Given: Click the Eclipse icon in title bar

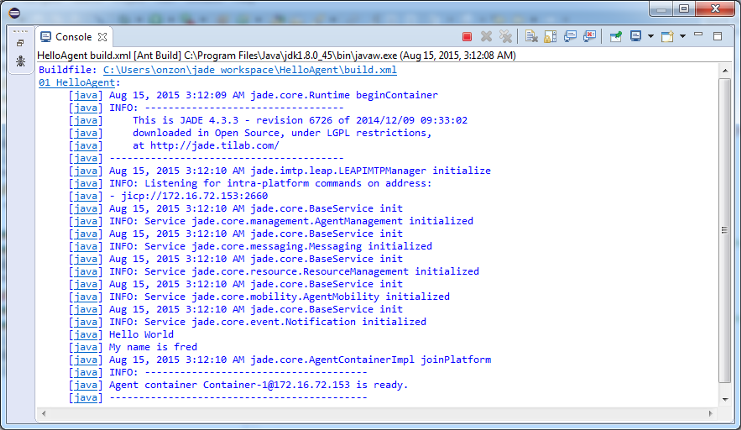Looking at the screenshot, I should tap(15, 13).
